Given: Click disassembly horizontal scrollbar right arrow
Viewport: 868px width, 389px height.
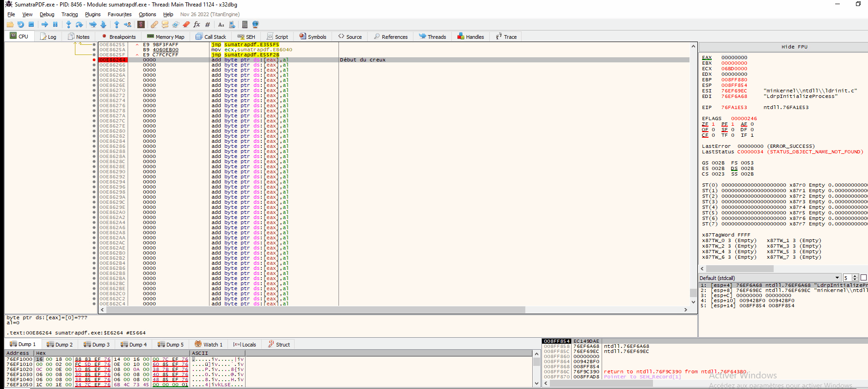Looking at the screenshot, I should [x=686, y=310].
